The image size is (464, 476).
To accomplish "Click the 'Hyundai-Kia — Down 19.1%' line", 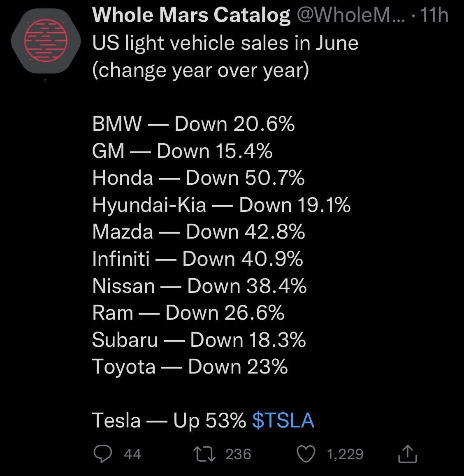I will pos(221,205).
